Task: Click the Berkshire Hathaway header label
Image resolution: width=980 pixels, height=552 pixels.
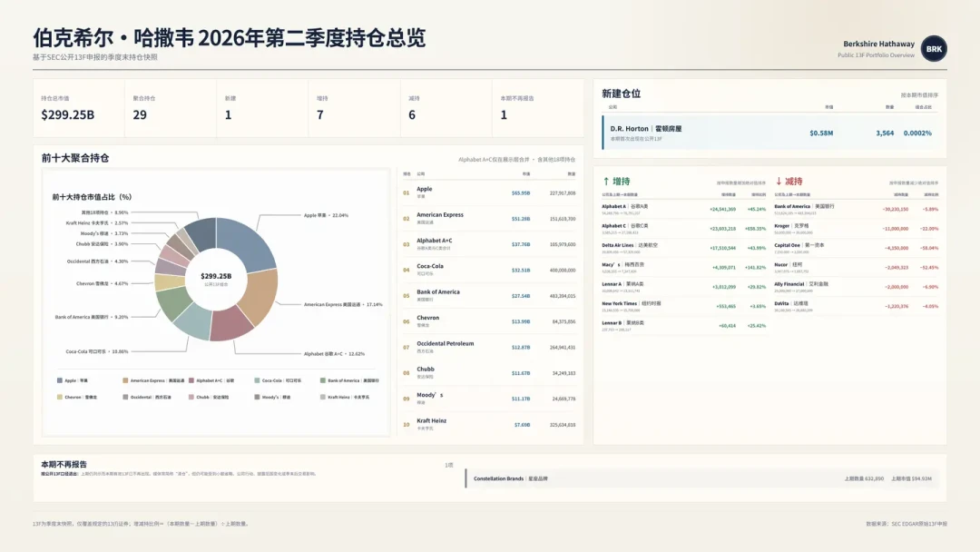Action: click(878, 44)
